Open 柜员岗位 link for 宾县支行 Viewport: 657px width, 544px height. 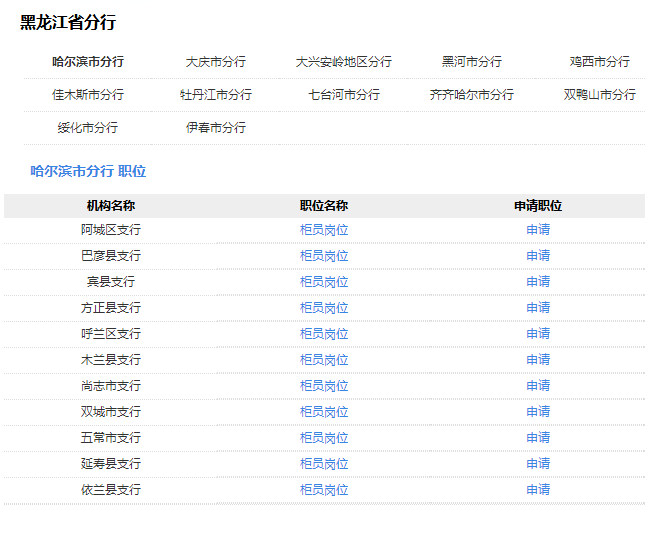coord(324,282)
